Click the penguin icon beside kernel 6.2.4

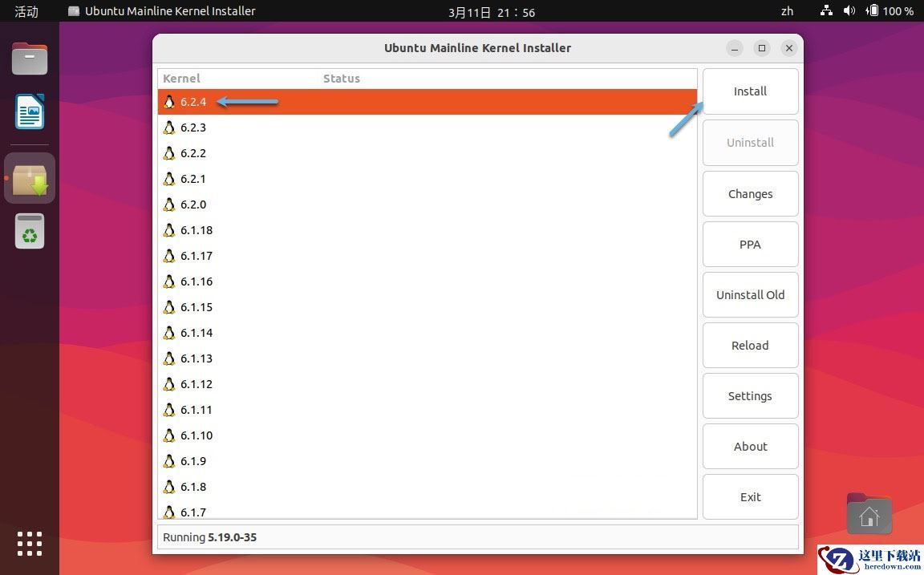click(x=169, y=102)
